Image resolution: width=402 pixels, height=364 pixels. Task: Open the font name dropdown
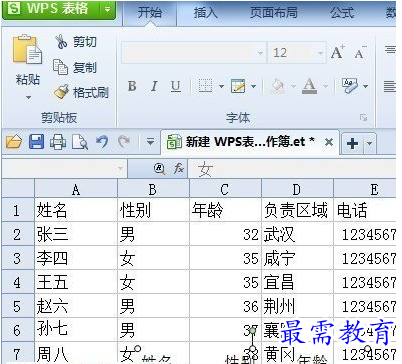tap(260, 53)
